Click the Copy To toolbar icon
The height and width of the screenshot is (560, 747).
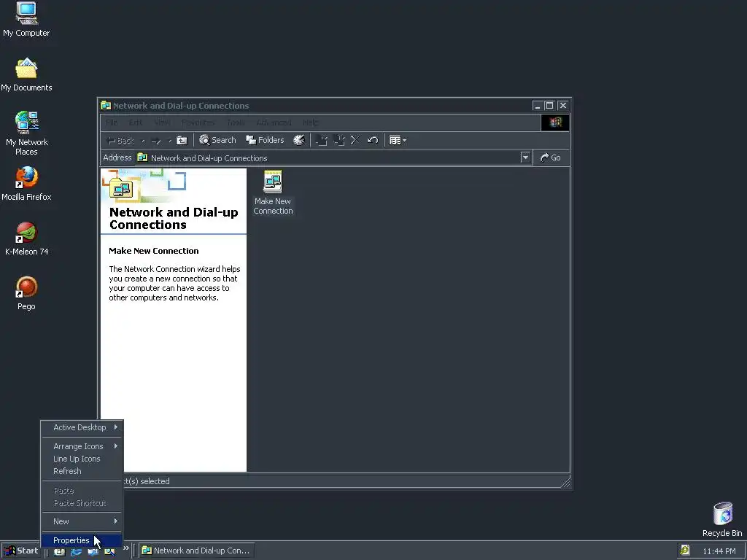tap(339, 140)
